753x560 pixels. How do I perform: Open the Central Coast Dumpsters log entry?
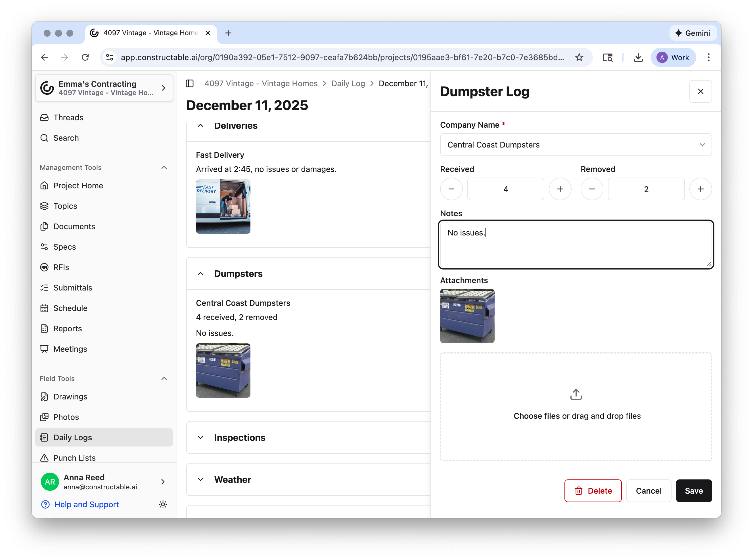(243, 303)
